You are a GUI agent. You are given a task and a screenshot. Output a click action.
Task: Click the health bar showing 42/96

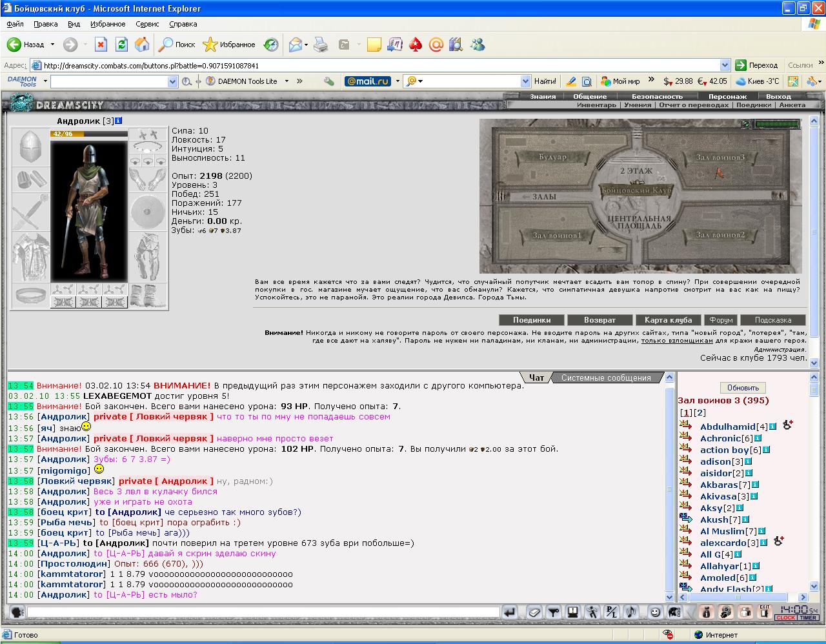(x=89, y=134)
